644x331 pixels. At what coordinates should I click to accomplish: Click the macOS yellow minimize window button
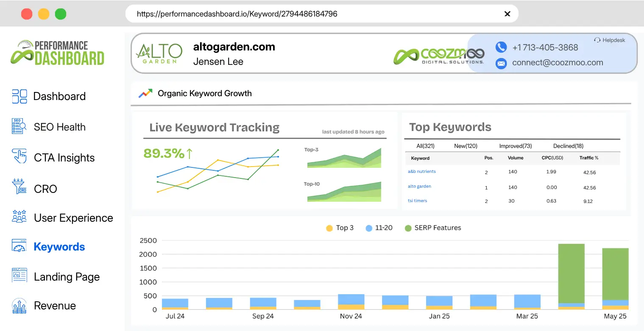point(44,14)
